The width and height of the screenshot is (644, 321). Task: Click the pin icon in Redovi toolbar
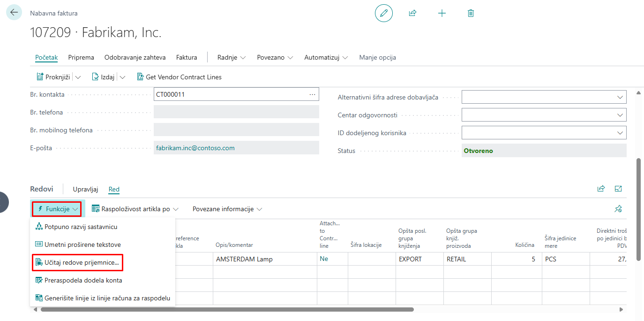(618, 209)
